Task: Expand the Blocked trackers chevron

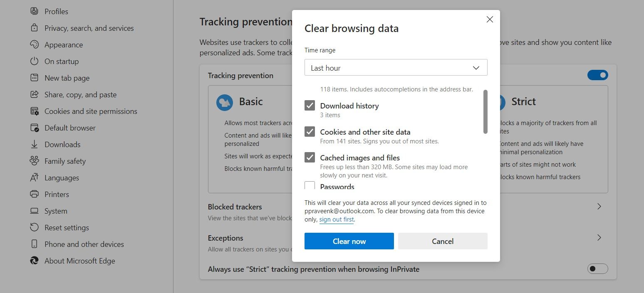Action: [599, 207]
